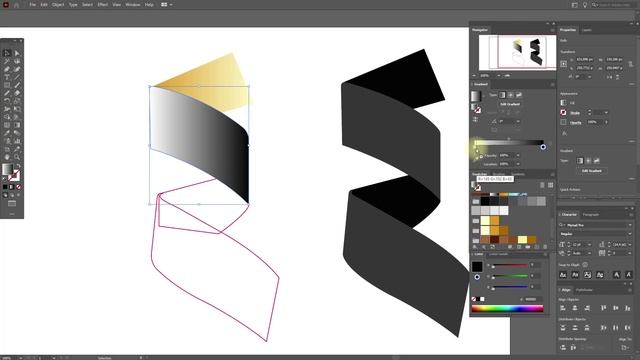Select the Type tool
This screenshot has height=360, width=640.
click(x=7, y=77)
